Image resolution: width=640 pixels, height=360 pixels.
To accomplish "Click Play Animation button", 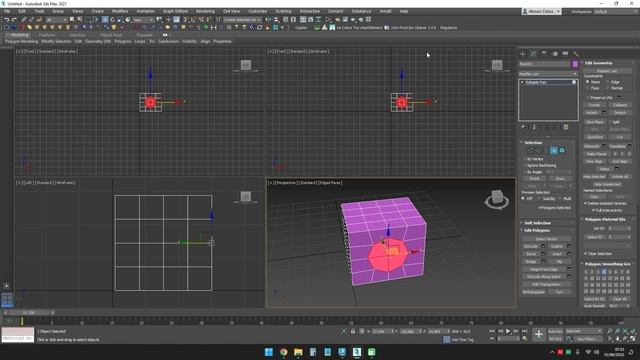I will 508,331.
